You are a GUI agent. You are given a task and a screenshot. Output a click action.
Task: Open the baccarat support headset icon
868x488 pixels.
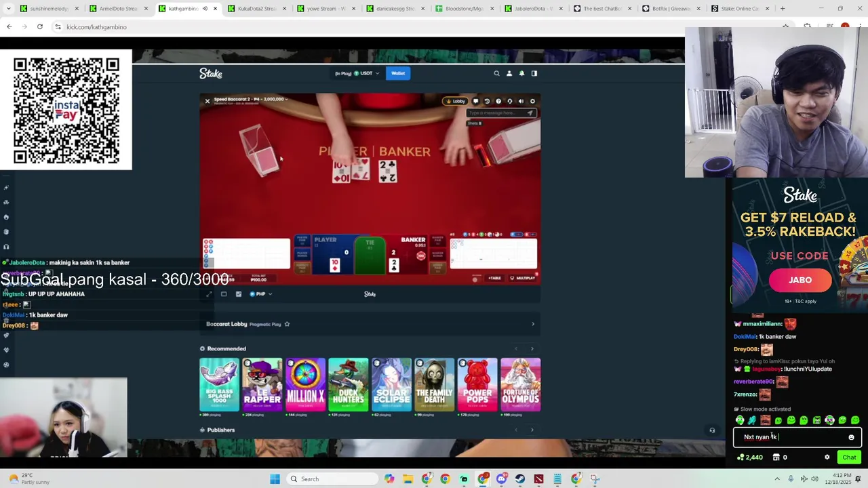click(510, 101)
